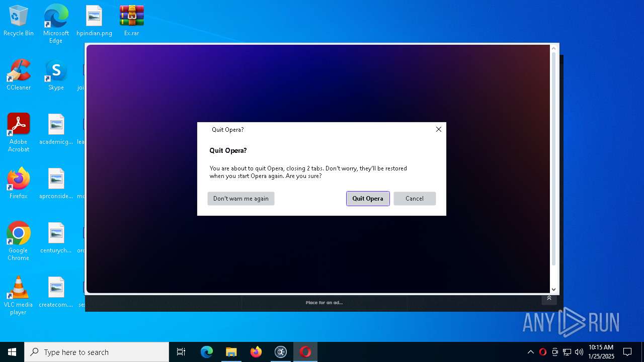
Task: Open Adobe Acrobat desktop shortcut
Action: click(19, 133)
